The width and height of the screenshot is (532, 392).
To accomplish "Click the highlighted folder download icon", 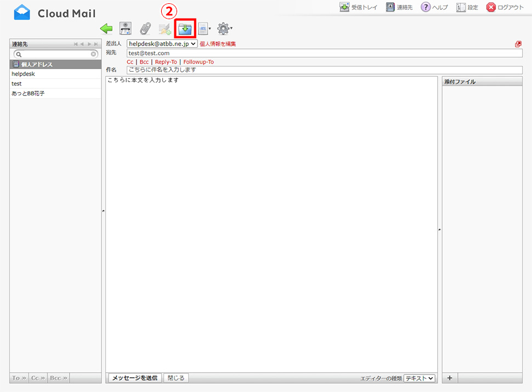I will [x=185, y=29].
